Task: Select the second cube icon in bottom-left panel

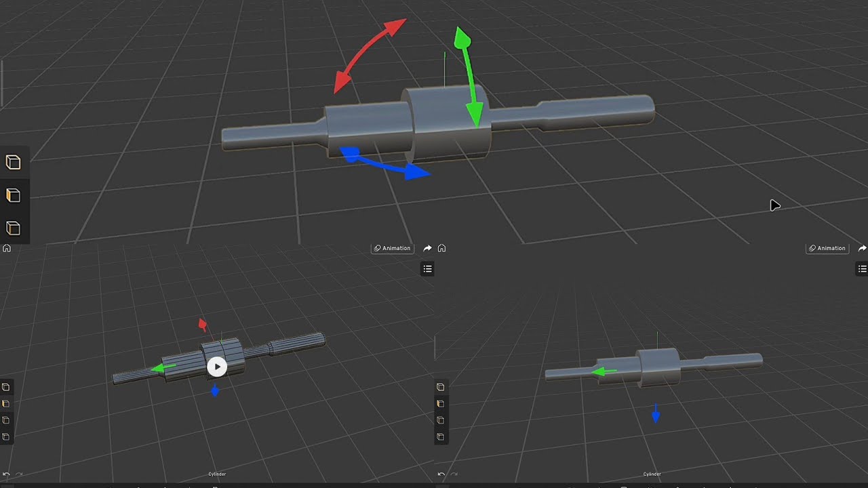Action: coord(6,403)
